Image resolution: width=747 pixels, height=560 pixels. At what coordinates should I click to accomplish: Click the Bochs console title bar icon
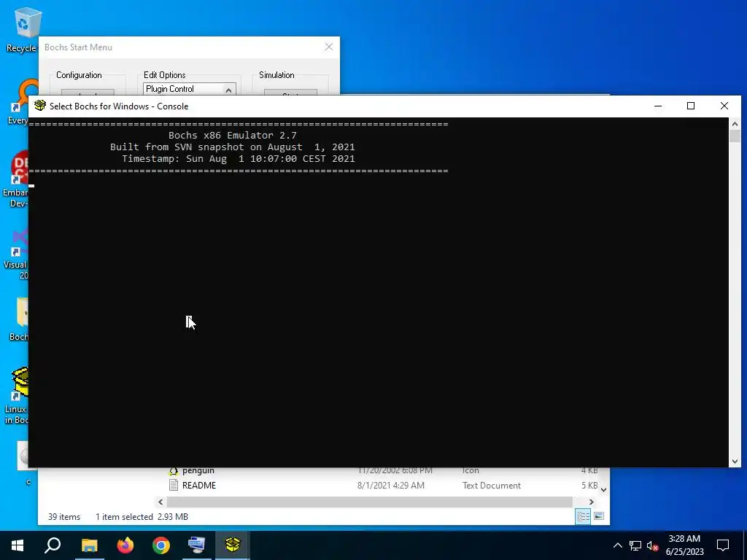[x=40, y=106]
